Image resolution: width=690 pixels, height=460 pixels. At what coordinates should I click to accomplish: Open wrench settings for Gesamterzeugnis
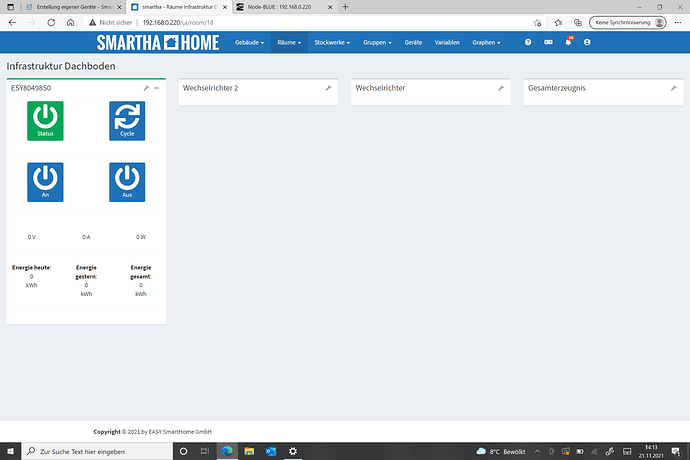click(674, 88)
